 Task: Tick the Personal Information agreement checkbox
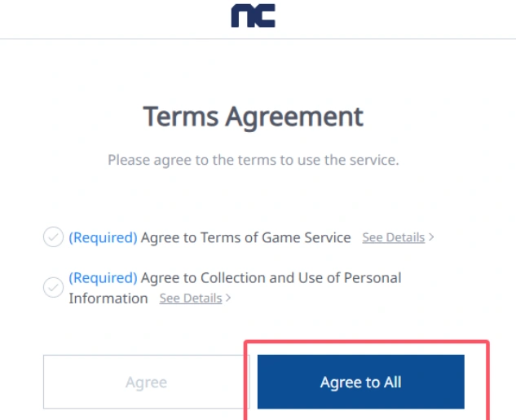pos(53,287)
